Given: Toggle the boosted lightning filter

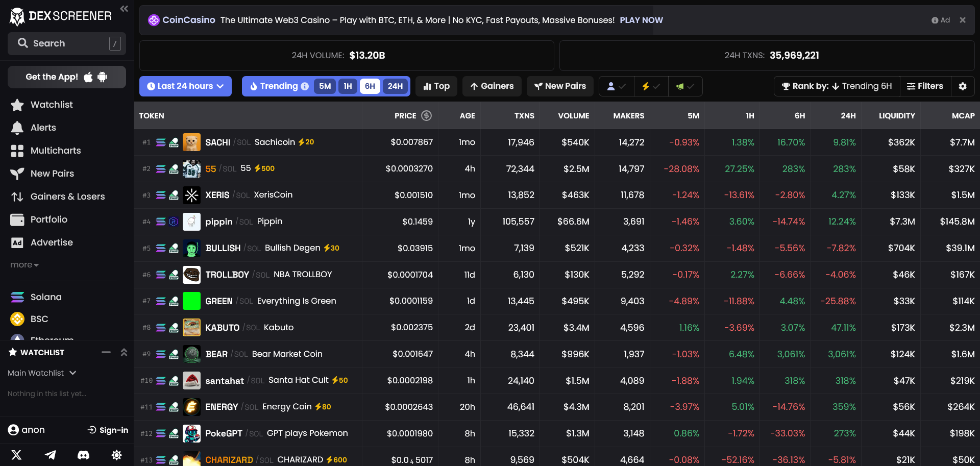Looking at the screenshot, I should coord(651,86).
